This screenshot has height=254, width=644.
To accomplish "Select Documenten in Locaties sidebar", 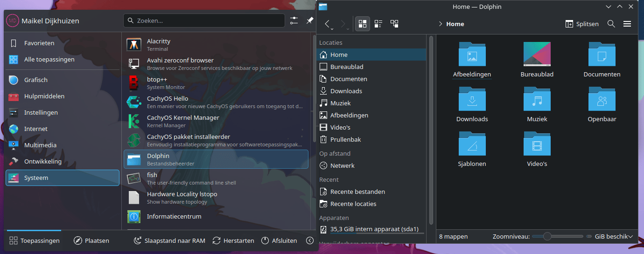I will coord(371,79).
